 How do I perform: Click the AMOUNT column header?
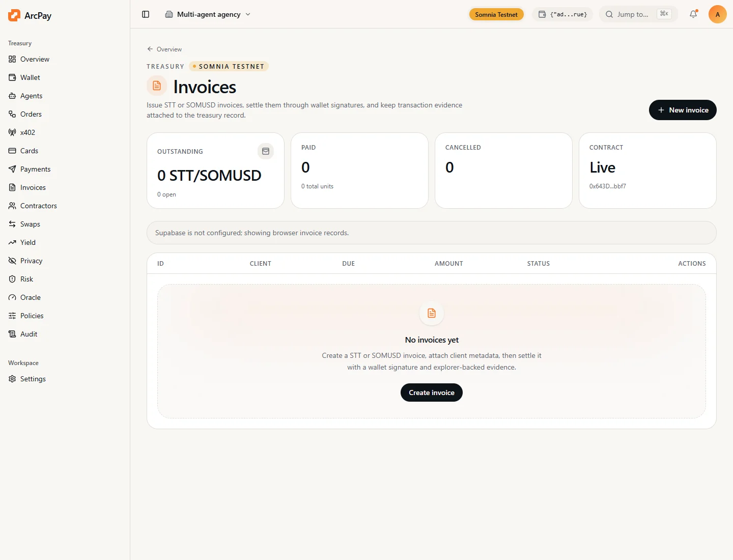click(449, 264)
